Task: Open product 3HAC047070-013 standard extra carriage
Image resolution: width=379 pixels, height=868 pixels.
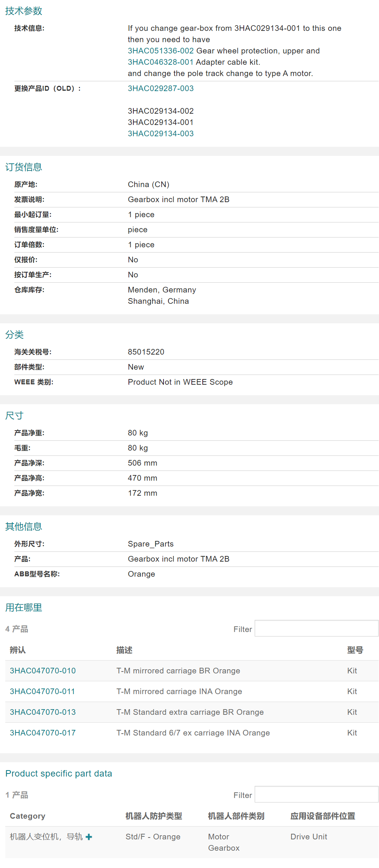Action: pyautogui.click(x=43, y=712)
